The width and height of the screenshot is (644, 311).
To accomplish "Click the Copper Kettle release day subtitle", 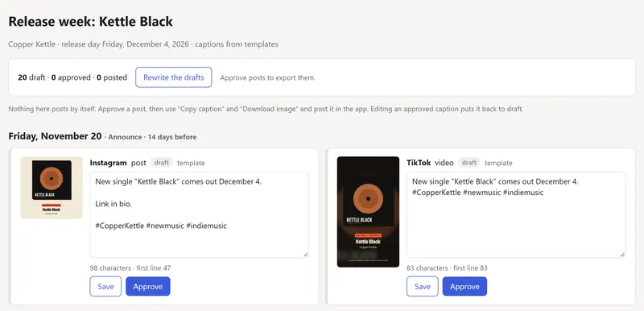I will pyautogui.click(x=143, y=44).
